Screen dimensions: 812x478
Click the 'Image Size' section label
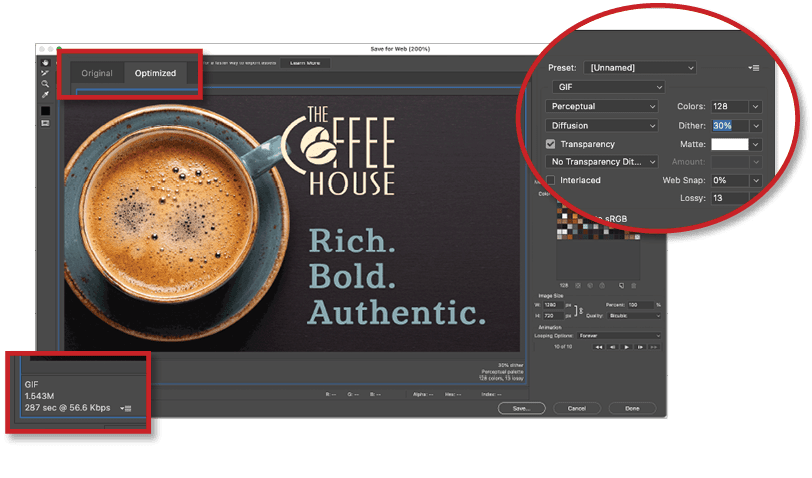pyautogui.click(x=551, y=296)
